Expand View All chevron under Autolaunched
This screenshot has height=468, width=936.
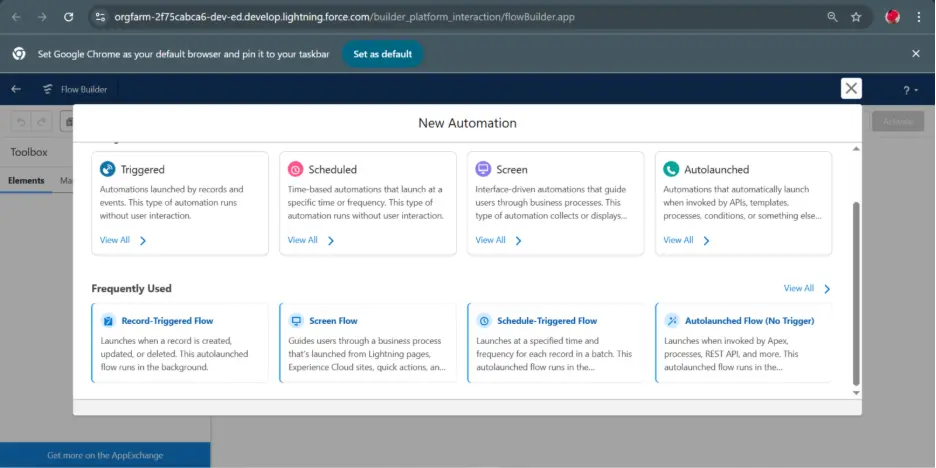tap(707, 240)
